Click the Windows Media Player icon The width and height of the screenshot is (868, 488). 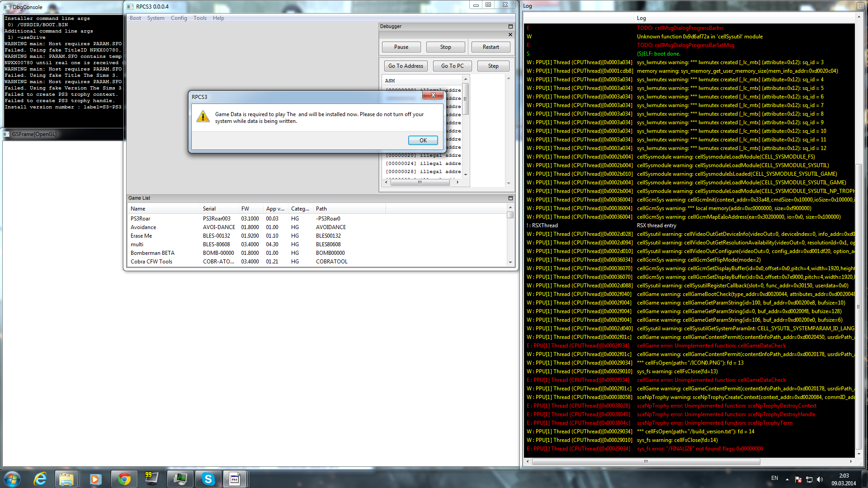click(95, 479)
